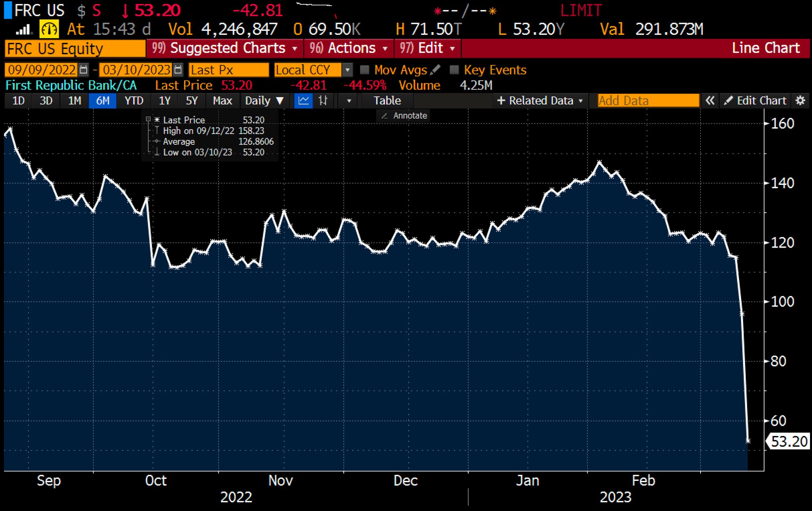
Task: Click the volume bars icon in top left
Action: tap(24, 29)
